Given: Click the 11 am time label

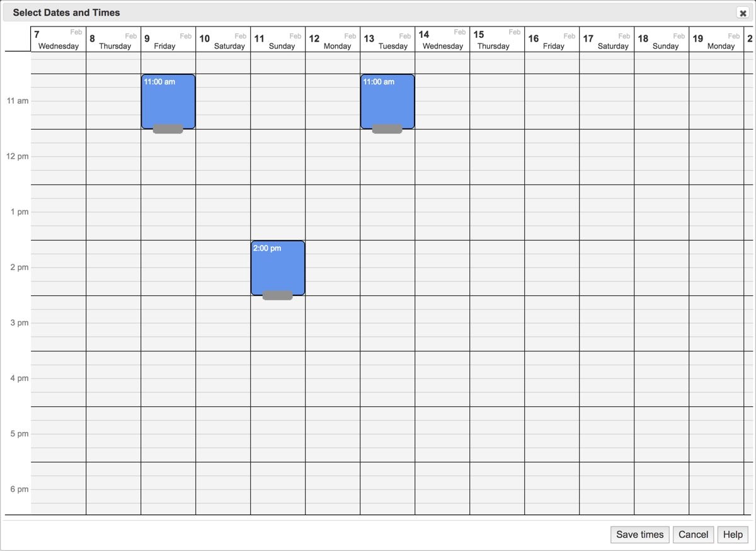Looking at the screenshot, I should click(17, 101).
